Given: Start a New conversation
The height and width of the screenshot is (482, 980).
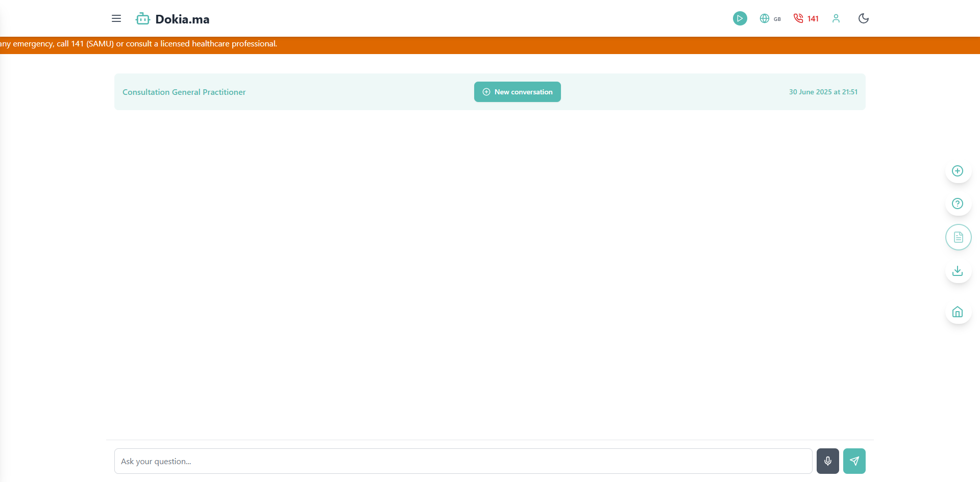Looking at the screenshot, I should 517,92.
